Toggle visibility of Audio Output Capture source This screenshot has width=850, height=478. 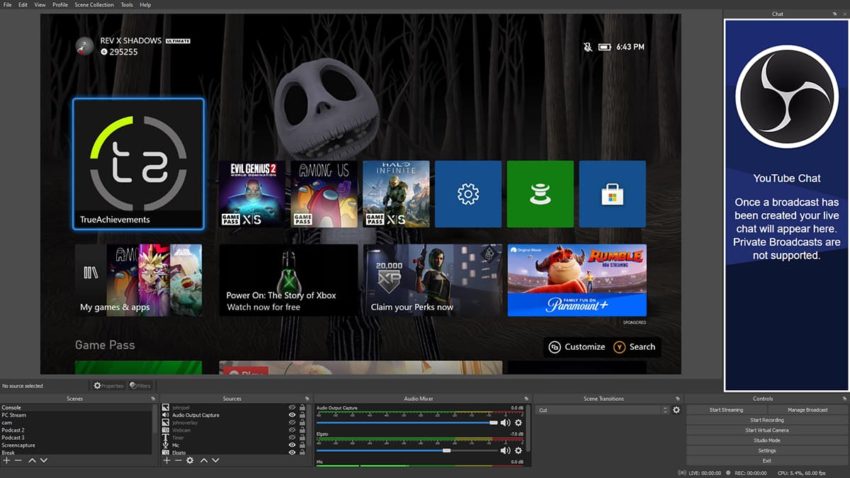tap(292, 415)
